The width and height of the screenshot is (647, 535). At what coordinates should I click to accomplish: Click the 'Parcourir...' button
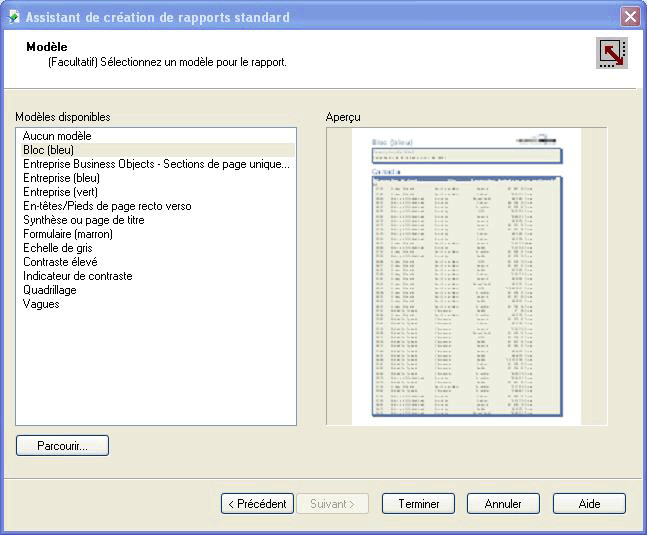tap(62, 446)
